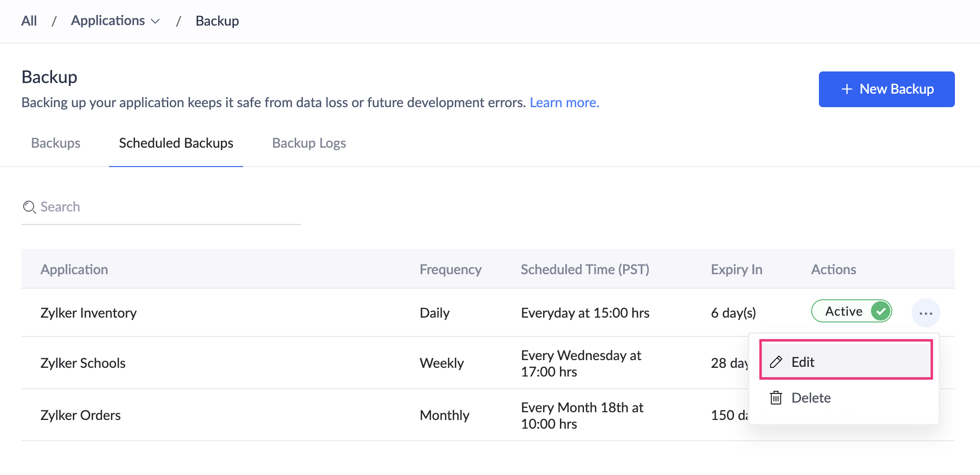Image resolution: width=980 pixels, height=475 pixels.
Task: Open the Learn more link
Action: click(564, 102)
